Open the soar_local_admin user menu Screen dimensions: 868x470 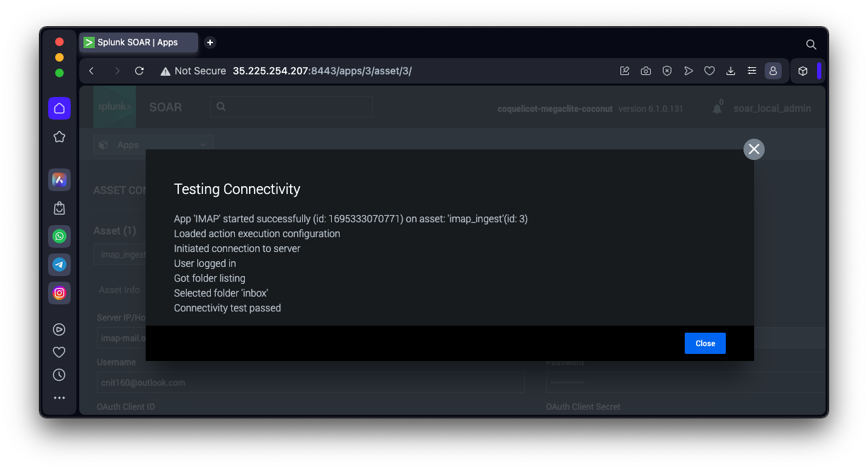pos(772,108)
